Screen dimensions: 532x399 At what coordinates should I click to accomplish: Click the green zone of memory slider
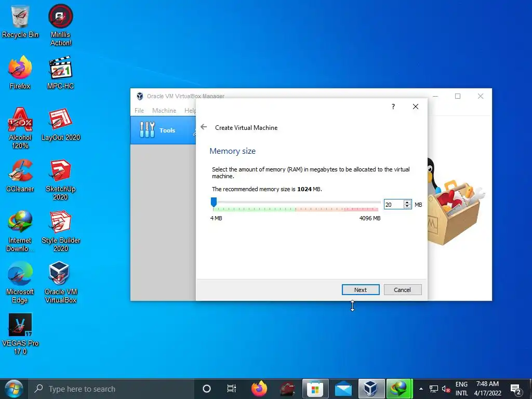[x=255, y=209]
